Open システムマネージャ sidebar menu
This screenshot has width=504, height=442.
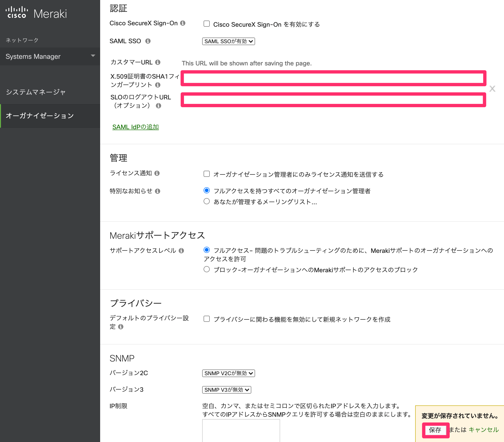tap(50, 92)
